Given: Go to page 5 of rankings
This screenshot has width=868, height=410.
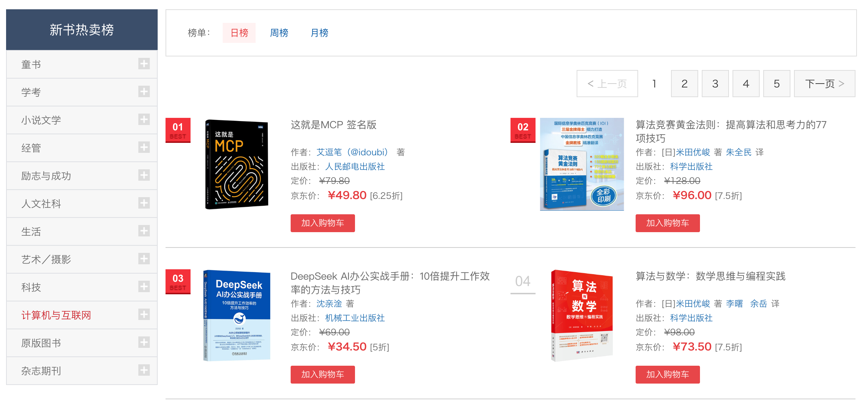Looking at the screenshot, I should (x=776, y=84).
